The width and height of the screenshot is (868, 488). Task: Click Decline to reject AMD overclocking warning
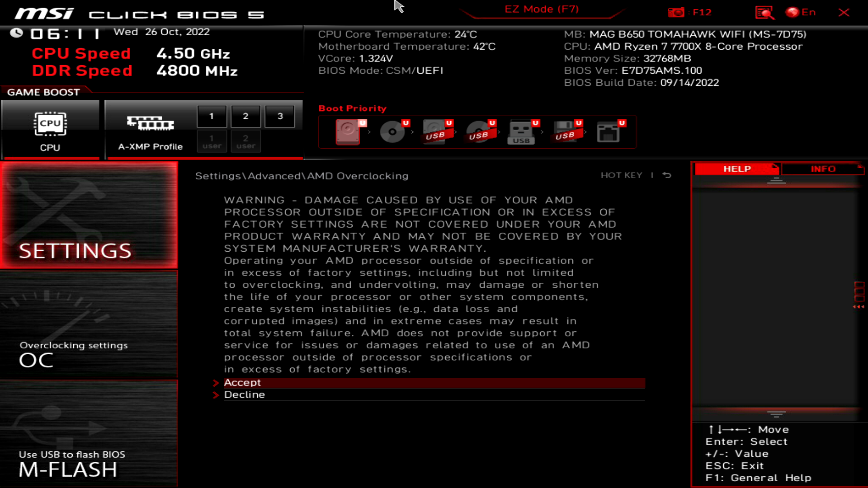245,394
